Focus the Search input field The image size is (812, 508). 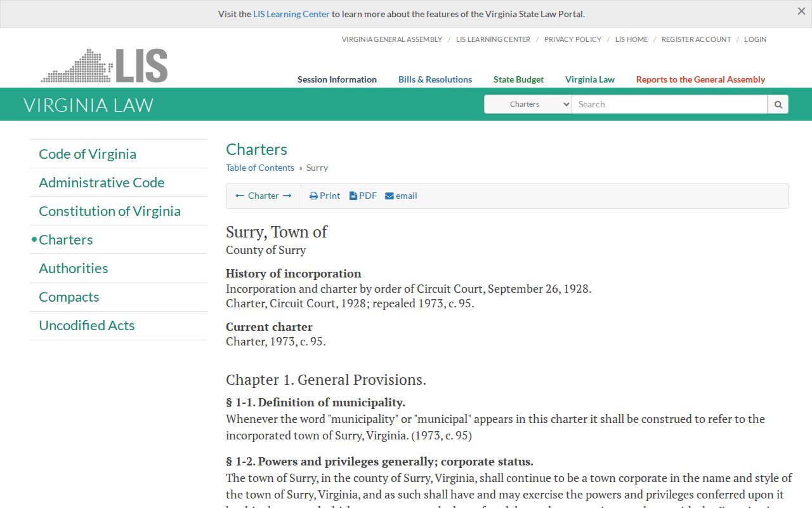(x=669, y=104)
